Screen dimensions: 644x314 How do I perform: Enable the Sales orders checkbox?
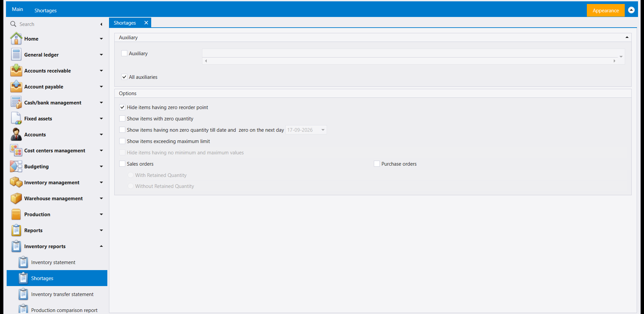(122, 164)
